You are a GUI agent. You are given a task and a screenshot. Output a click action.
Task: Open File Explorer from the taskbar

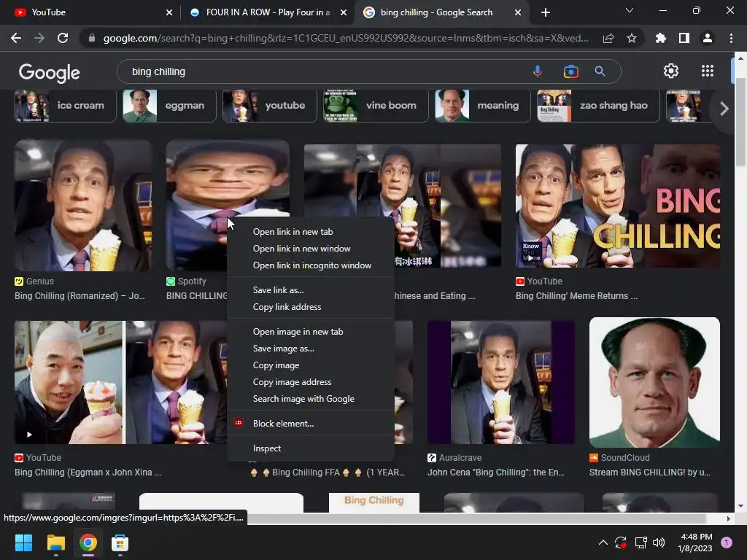pos(55,542)
